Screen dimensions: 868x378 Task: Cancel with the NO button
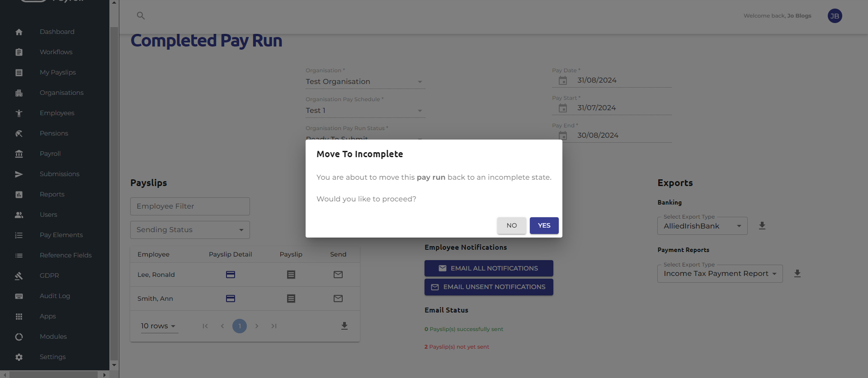[511, 225]
